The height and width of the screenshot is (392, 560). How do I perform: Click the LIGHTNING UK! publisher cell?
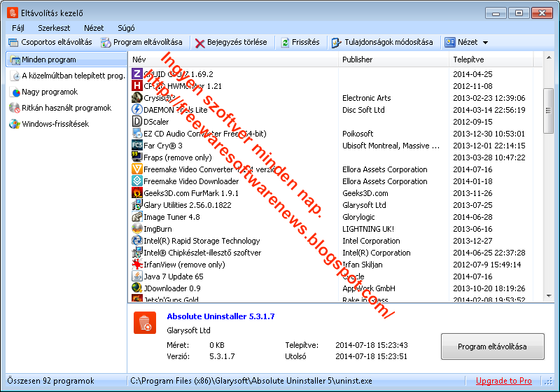[x=368, y=229]
